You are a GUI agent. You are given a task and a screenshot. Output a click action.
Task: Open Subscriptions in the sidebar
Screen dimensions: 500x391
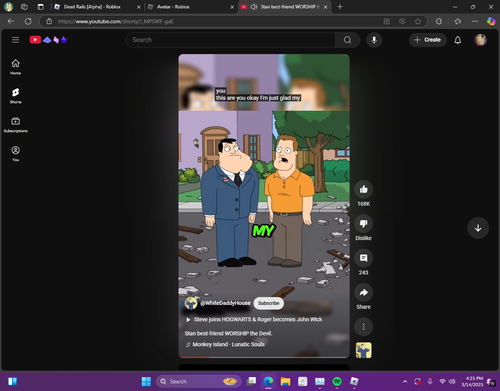click(x=15, y=125)
